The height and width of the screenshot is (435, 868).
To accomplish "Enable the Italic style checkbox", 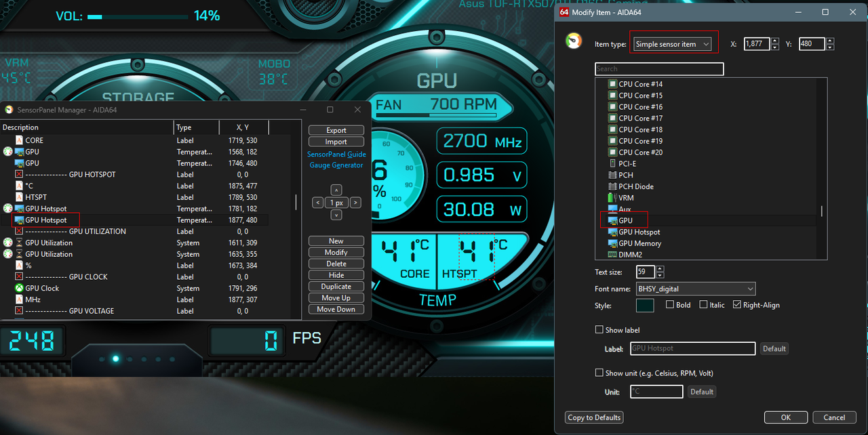I will 703,305.
